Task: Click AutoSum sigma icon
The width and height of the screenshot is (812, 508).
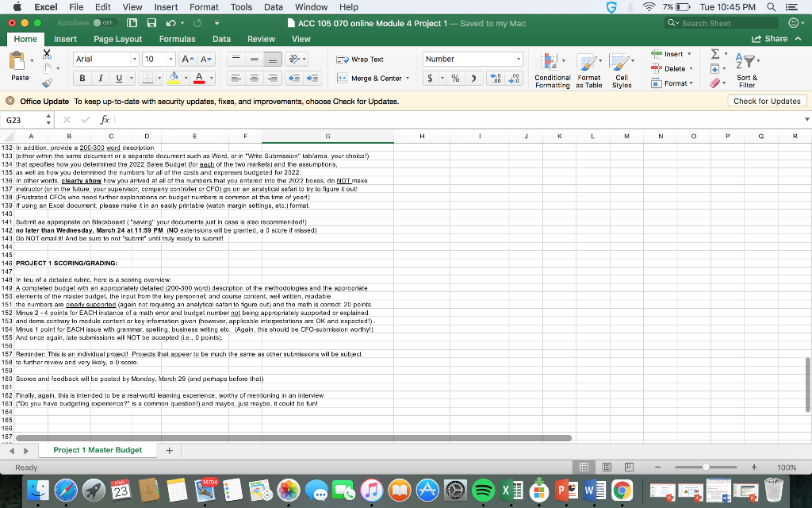Action: pyautogui.click(x=715, y=54)
